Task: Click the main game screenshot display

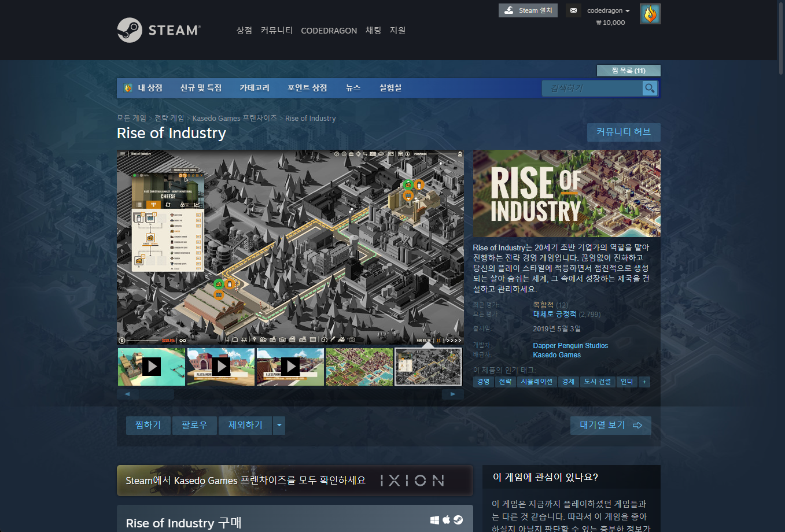Action: point(290,247)
